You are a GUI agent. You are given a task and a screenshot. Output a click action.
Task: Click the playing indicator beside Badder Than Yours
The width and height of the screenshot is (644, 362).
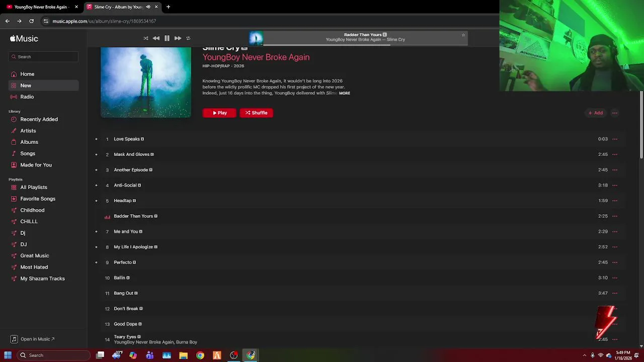click(107, 217)
